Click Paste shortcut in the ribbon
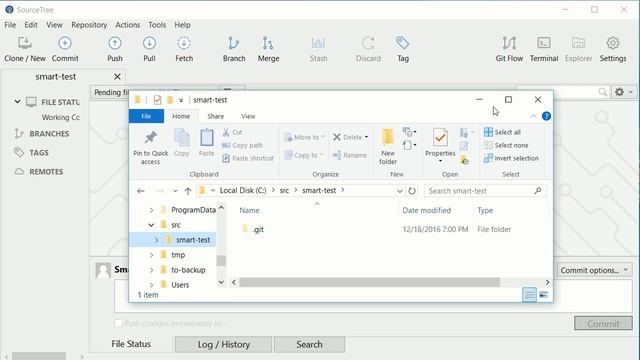 point(248,158)
